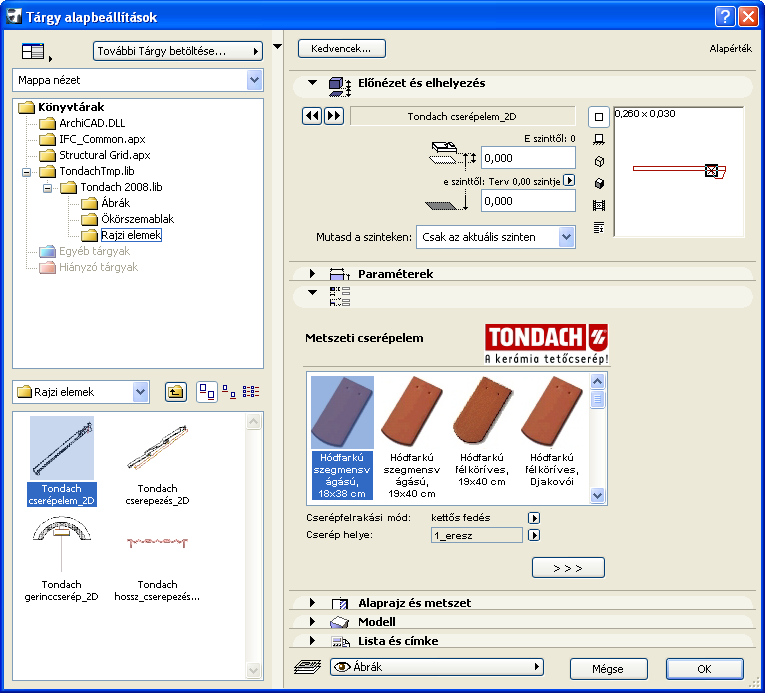Select Hódfarkú szegmensvágású 19x40 cm tile

pos(412,437)
